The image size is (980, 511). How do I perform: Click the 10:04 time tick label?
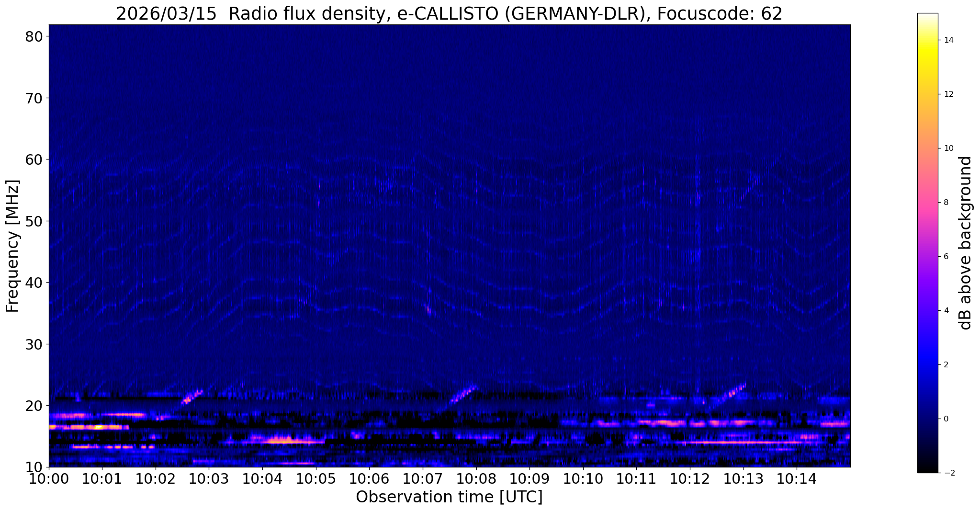[262, 478]
